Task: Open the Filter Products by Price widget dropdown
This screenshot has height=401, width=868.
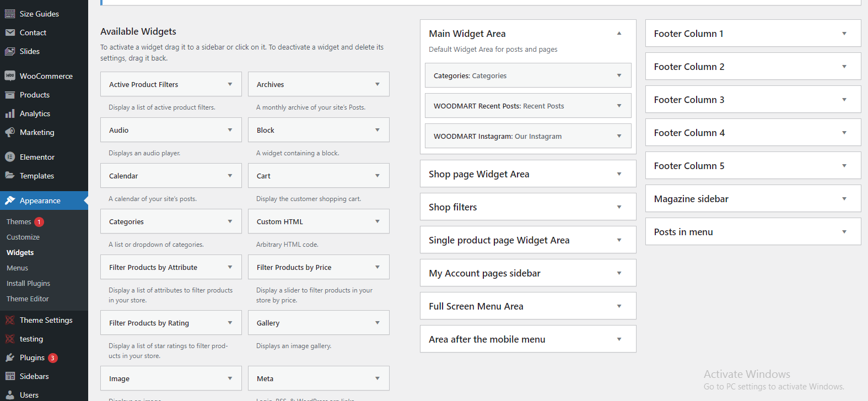Action: click(x=377, y=267)
